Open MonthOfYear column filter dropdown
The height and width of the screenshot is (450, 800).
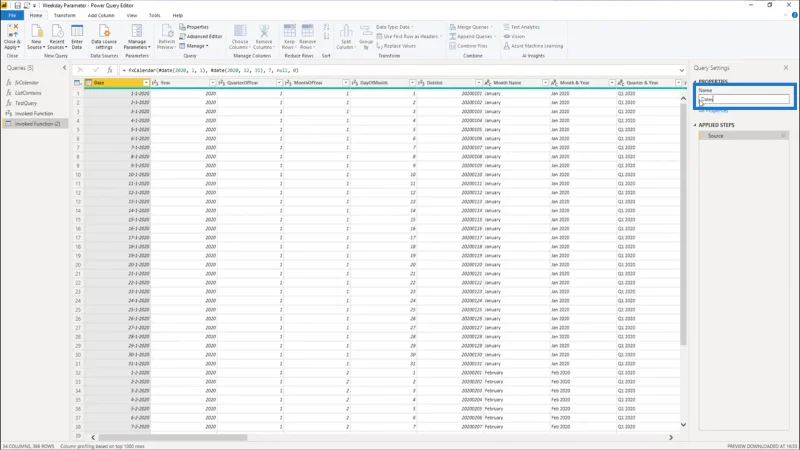345,83
